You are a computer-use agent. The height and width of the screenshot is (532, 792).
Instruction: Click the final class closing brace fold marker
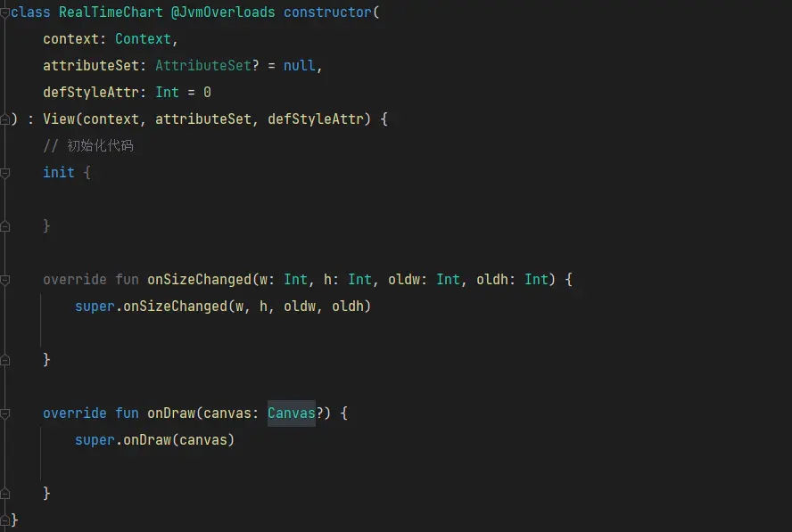coord(5,520)
